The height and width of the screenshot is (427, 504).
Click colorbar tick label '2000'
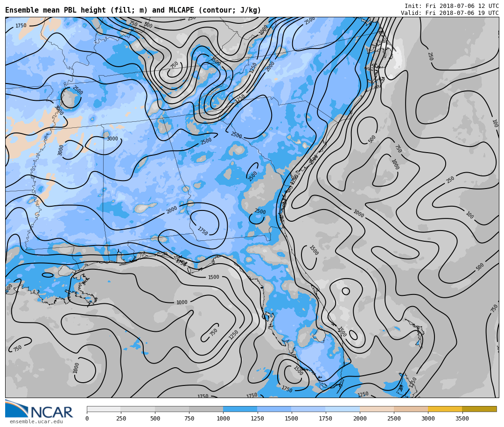pos(360,418)
